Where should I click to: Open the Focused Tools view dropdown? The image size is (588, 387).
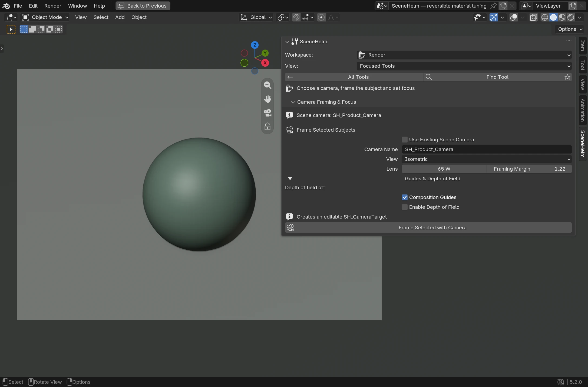[464, 66]
